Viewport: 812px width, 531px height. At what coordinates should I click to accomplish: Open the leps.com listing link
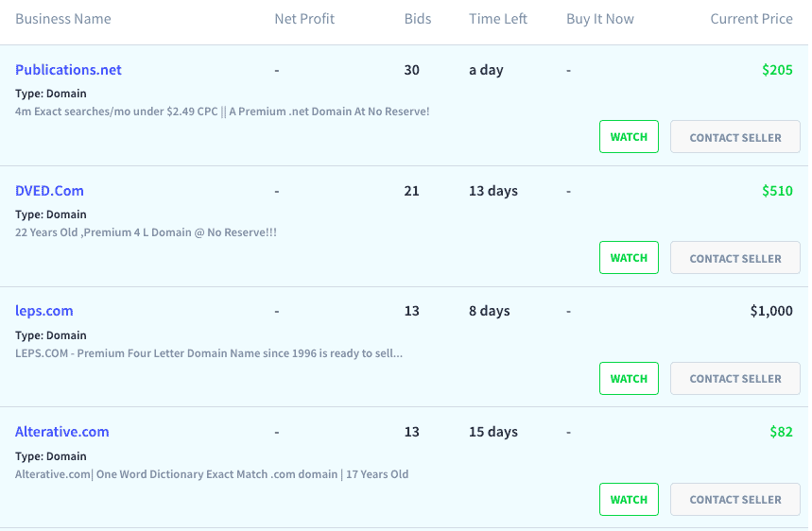click(x=44, y=311)
